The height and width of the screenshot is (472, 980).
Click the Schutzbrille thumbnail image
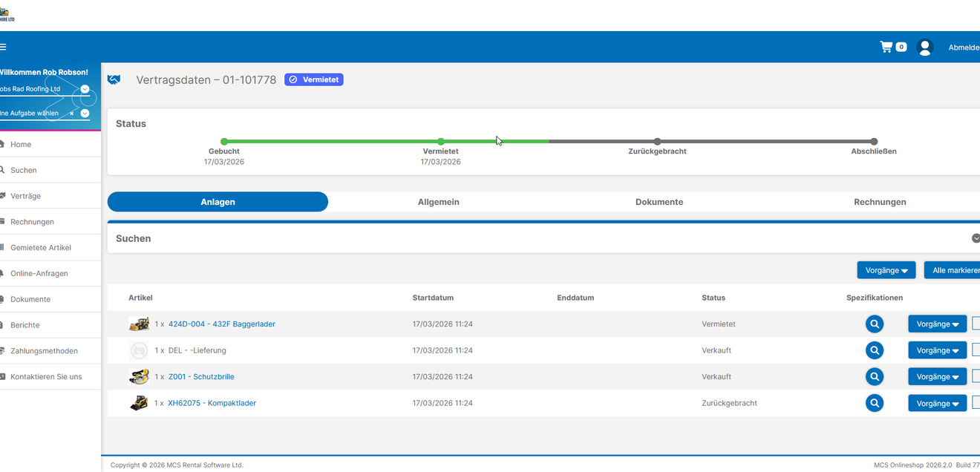139,376
